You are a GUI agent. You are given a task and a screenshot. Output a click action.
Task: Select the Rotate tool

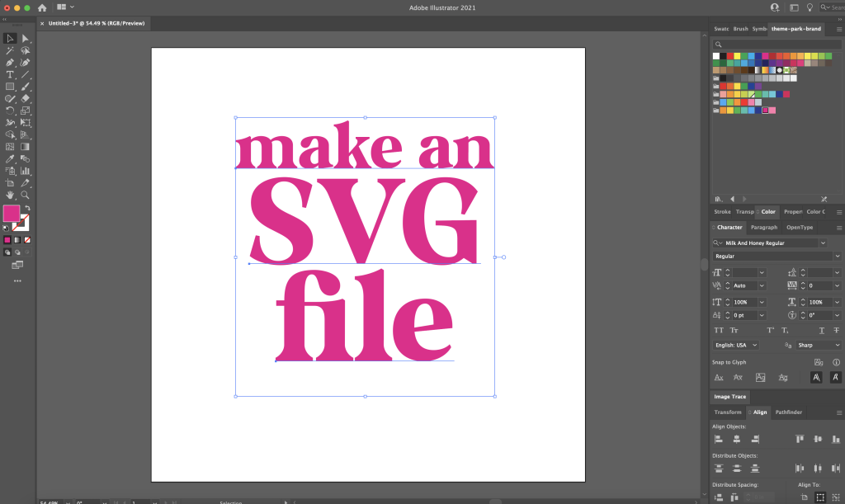click(x=10, y=111)
